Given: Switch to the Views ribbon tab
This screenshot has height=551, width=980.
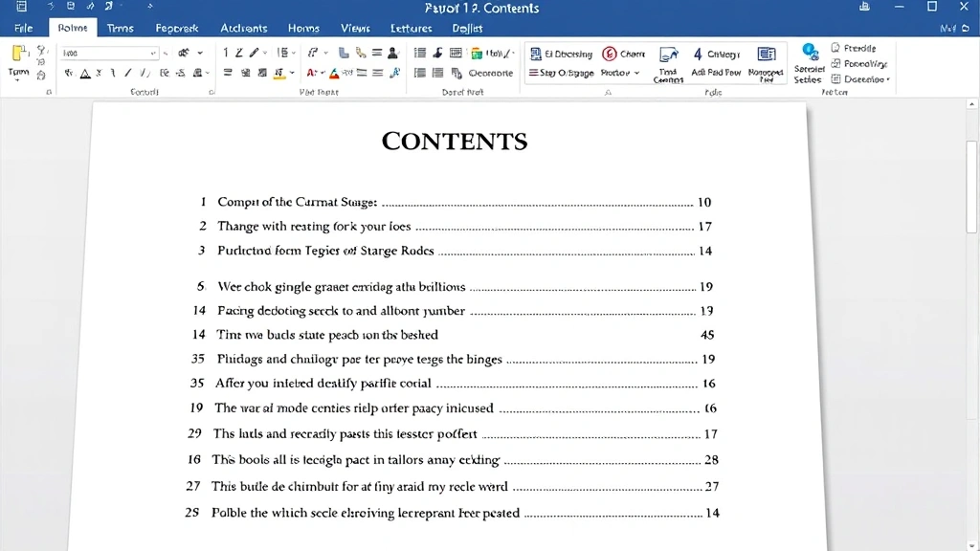Looking at the screenshot, I should coord(354,28).
